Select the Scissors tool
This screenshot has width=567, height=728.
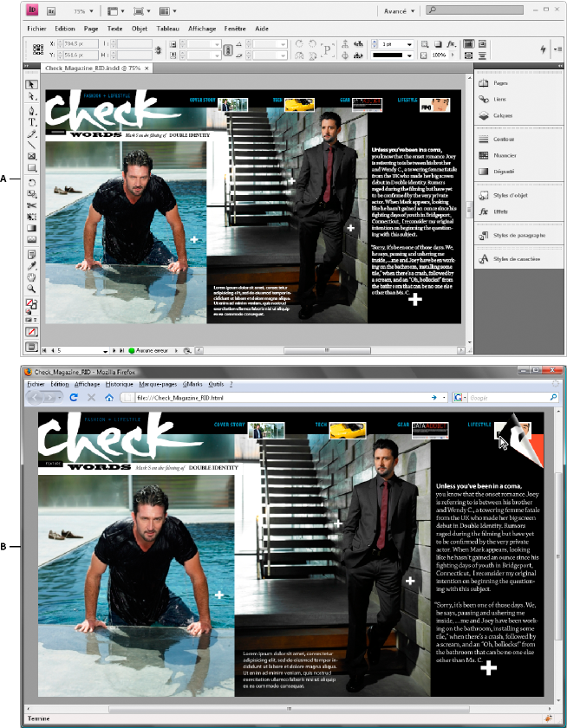[31, 205]
